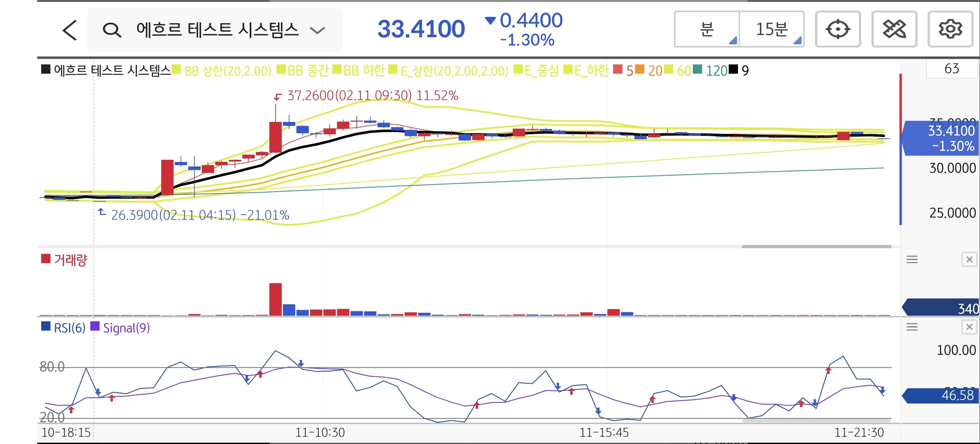The width and height of the screenshot is (980, 444).
Task: Expand the stock name dropdown chevron
Action: tap(317, 30)
